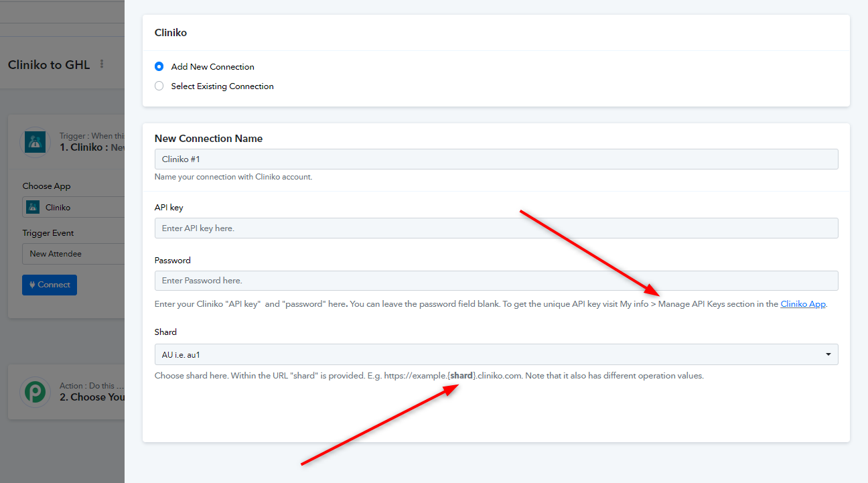Click the New Connection Name heading
The width and height of the screenshot is (868, 483).
(208, 139)
